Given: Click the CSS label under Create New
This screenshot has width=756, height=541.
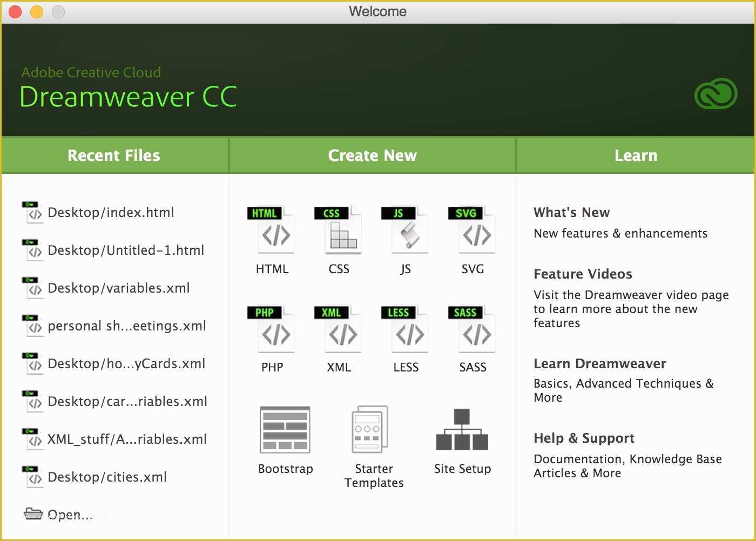Looking at the screenshot, I should pyautogui.click(x=339, y=269).
